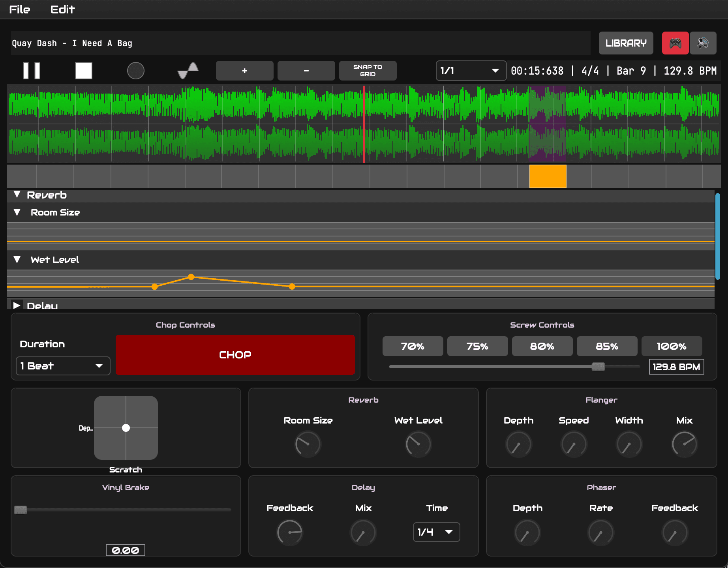Collapse the Wet Level automation lane

[x=17, y=260]
